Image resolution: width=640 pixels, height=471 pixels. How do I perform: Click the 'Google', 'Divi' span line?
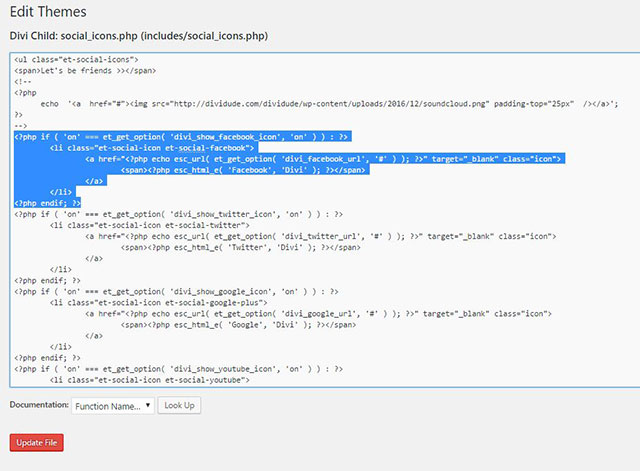238,324
